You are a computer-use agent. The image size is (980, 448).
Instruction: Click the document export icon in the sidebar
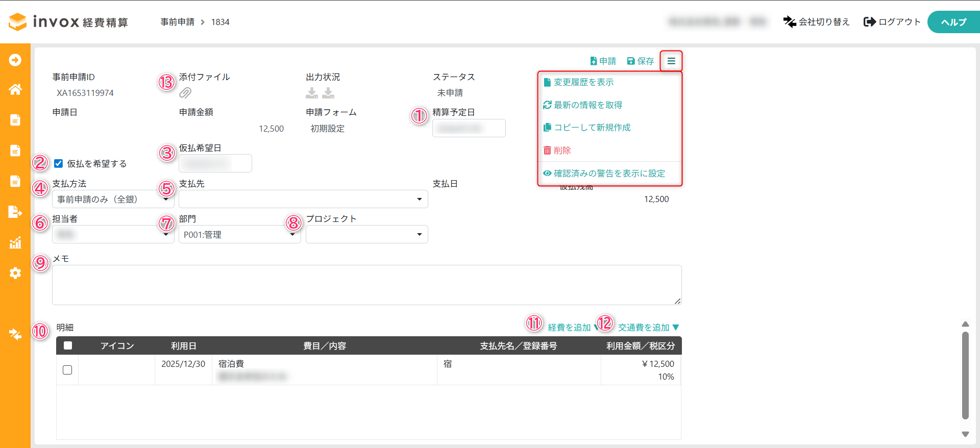click(15, 212)
